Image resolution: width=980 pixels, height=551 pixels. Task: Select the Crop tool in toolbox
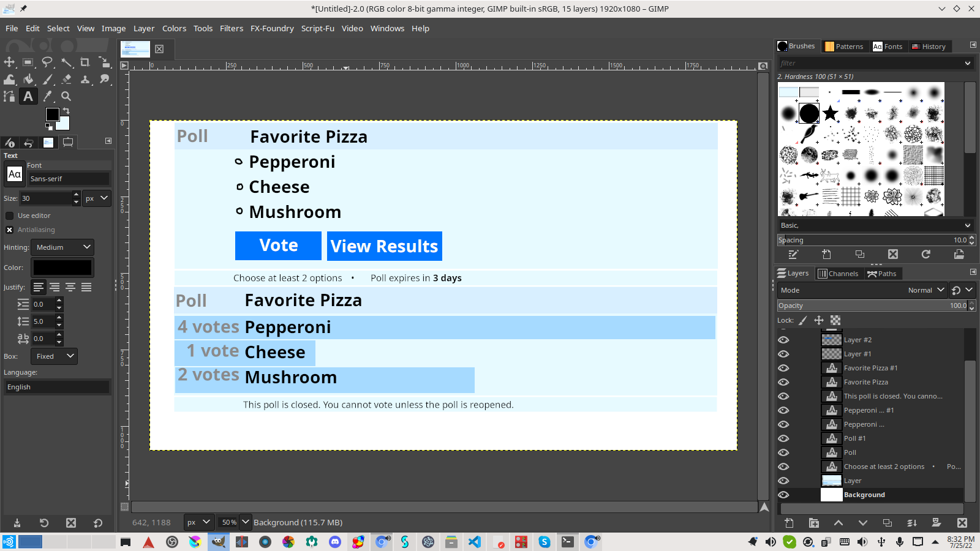pyautogui.click(x=85, y=62)
